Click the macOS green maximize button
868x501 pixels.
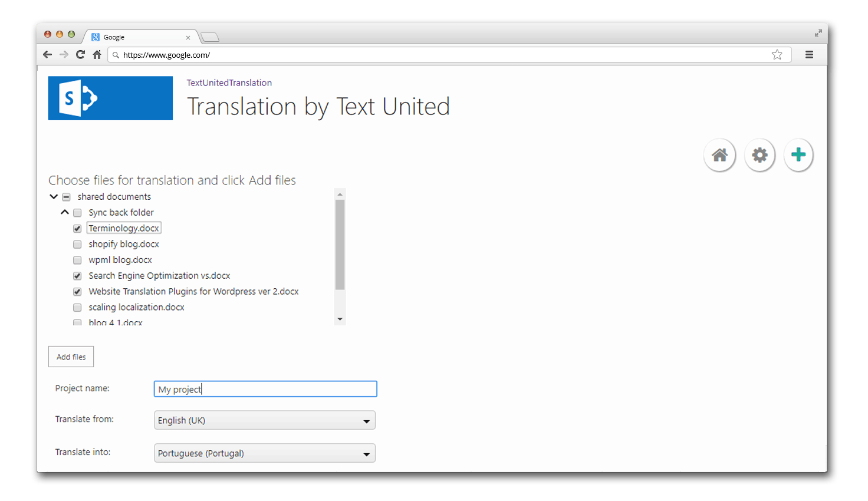coord(71,34)
